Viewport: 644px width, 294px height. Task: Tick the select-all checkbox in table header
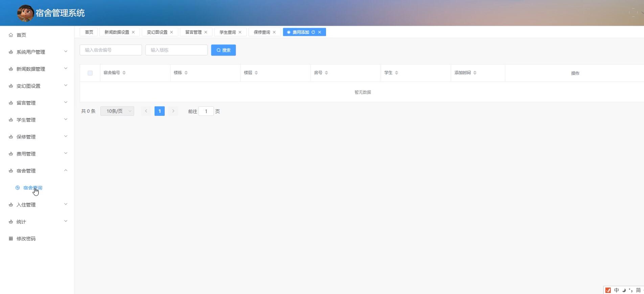pos(90,73)
